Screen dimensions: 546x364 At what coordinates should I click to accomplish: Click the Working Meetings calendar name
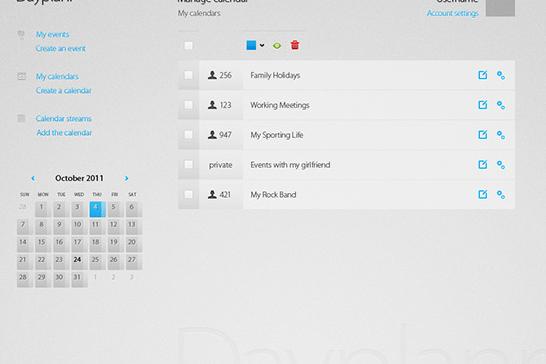[x=280, y=105]
